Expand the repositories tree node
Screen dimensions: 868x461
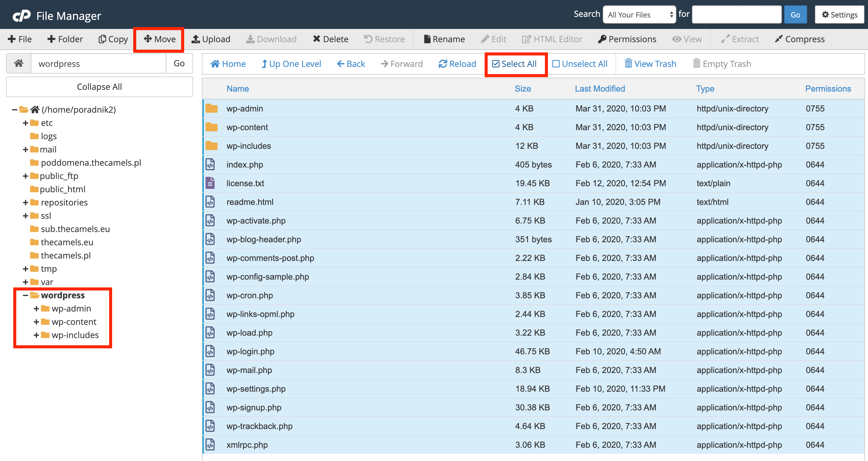[x=25, y=202]
